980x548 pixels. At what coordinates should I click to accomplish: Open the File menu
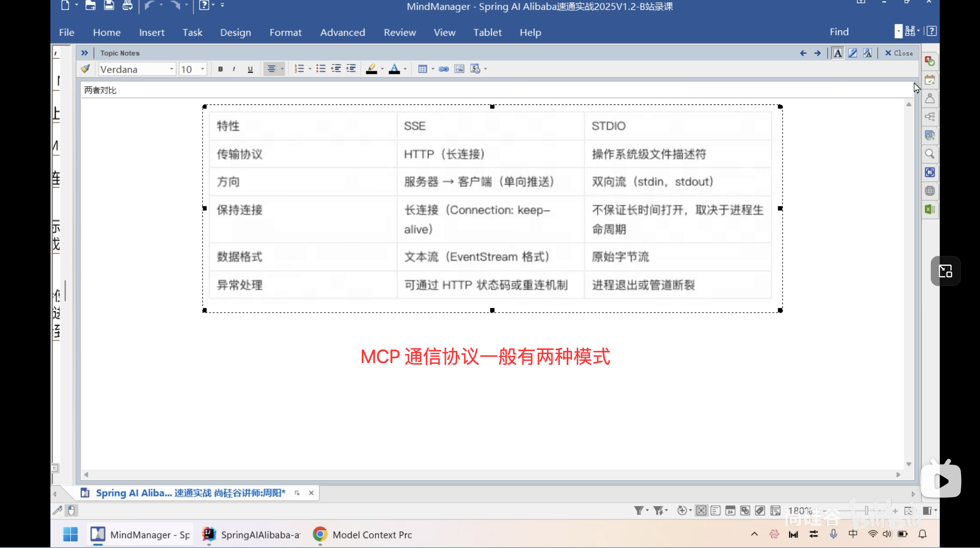67,32
